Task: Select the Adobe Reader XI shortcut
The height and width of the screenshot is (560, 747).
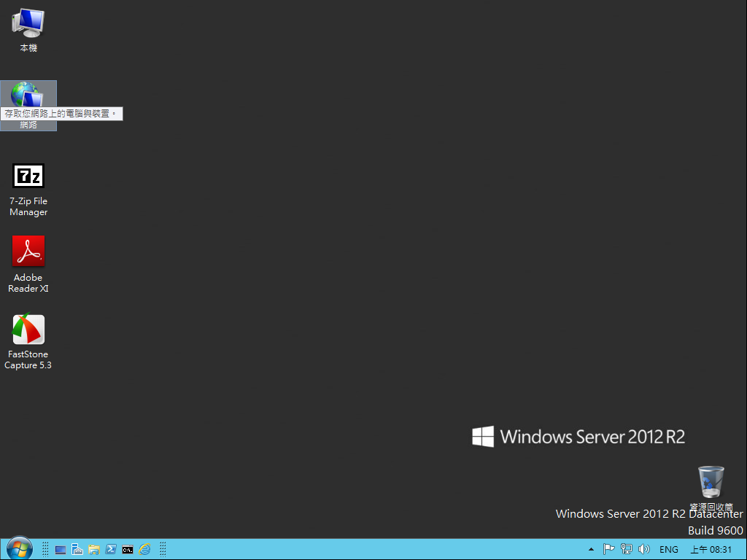Action: pos(28,264)
